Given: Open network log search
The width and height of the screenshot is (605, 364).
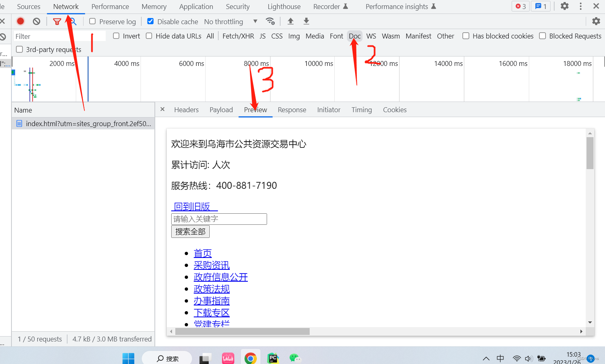Looking at the screenshot, I should pyautogui.click(x=72, y=21).
